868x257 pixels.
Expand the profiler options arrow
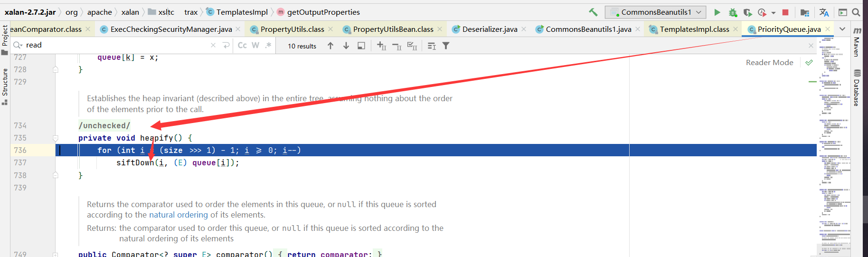[774, 13]
